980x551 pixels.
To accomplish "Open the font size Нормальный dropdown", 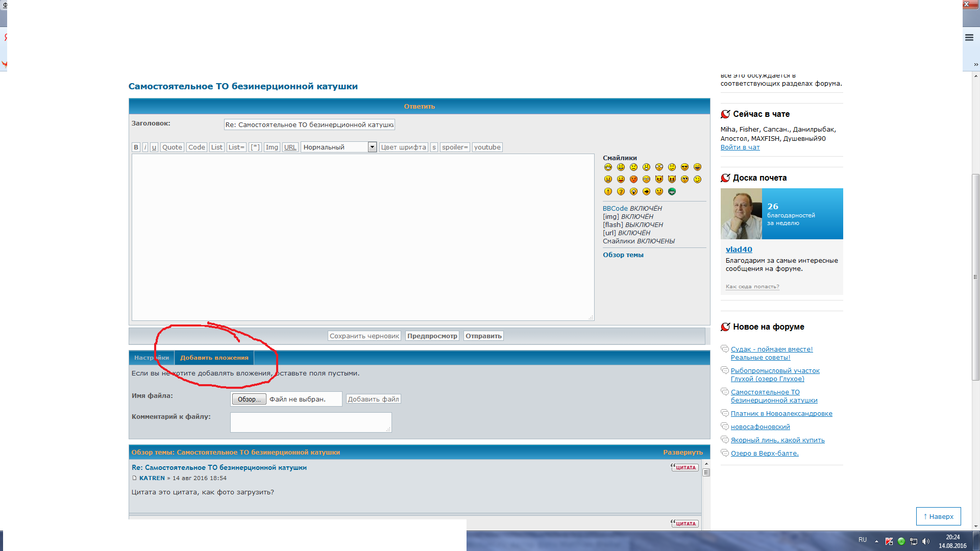I will click(x=372, y=147).
